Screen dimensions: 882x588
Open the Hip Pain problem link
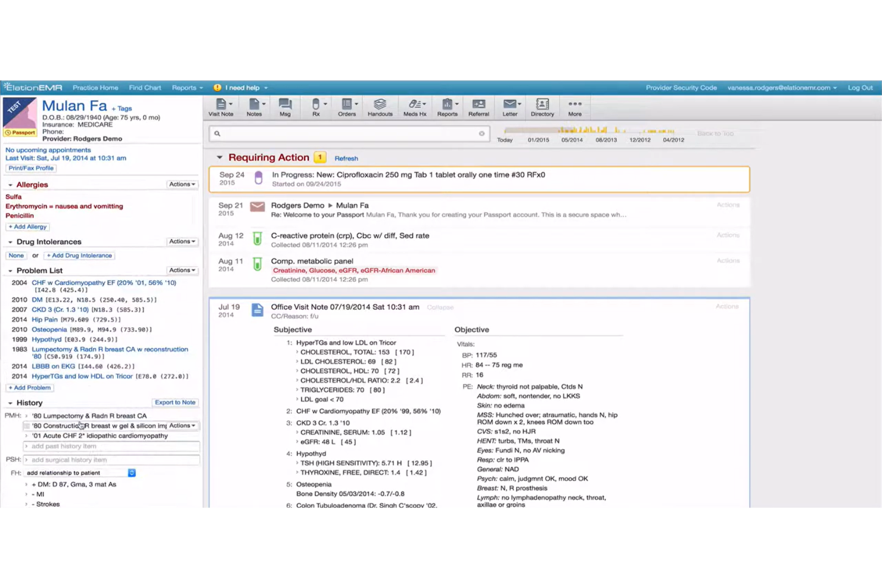tap(45, 320)
